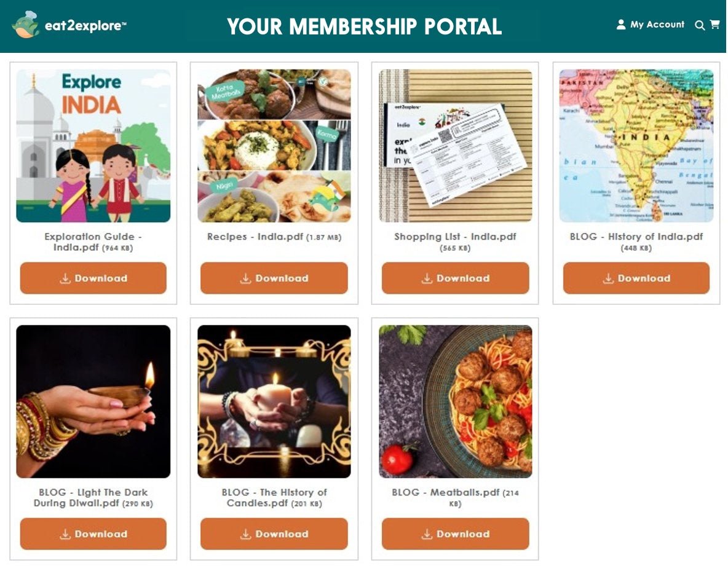This screenshot has height=568, width=728.
Task: Open the search magnifier icon
Action: 700,25
